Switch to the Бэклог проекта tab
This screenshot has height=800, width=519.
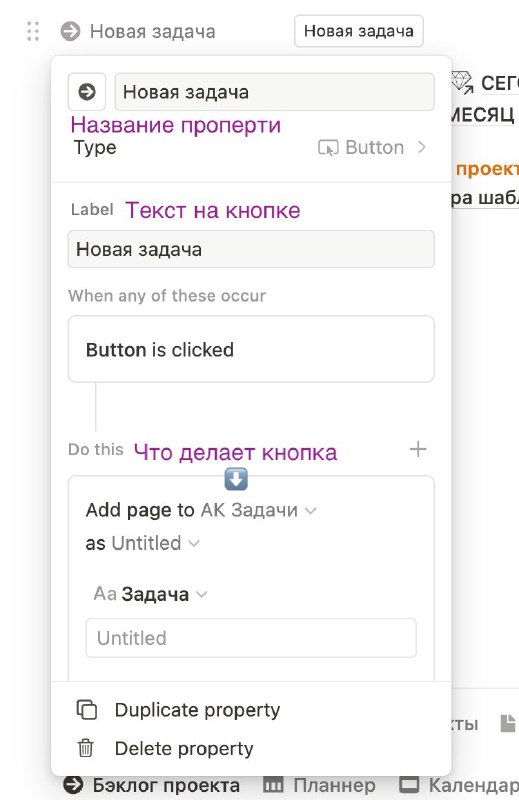coord(152,785)
